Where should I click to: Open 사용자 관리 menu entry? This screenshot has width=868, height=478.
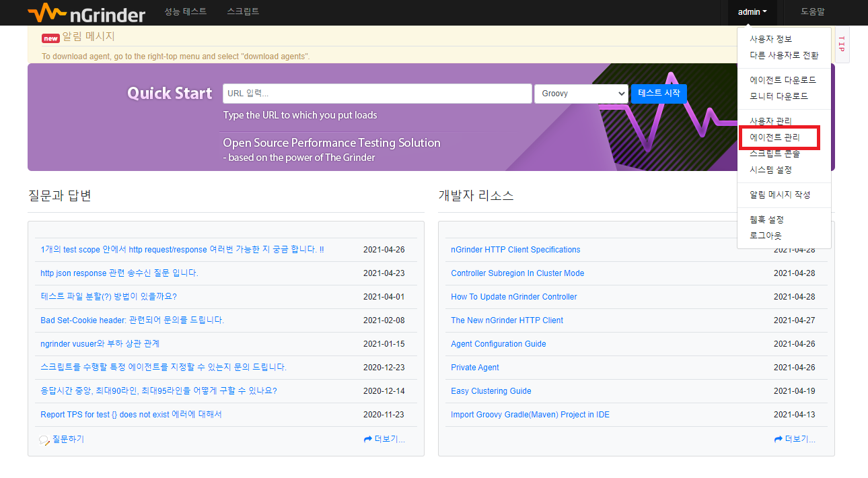tap(771, 121)
